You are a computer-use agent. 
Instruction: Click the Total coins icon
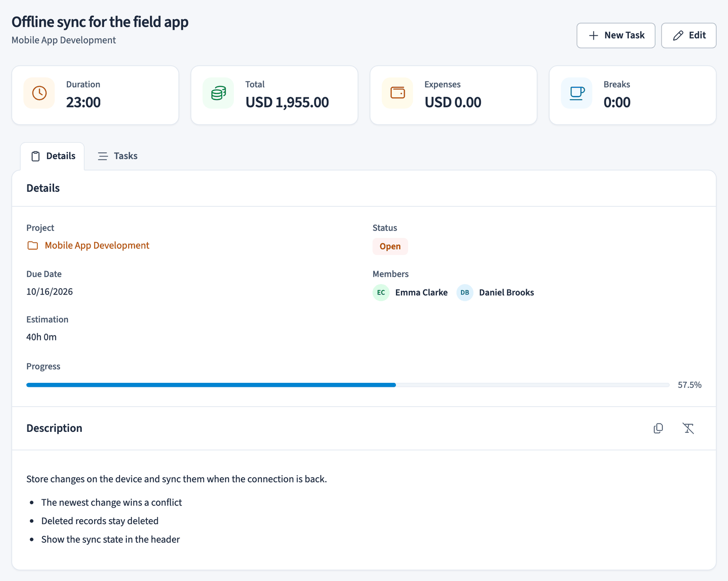click(218, 93)
